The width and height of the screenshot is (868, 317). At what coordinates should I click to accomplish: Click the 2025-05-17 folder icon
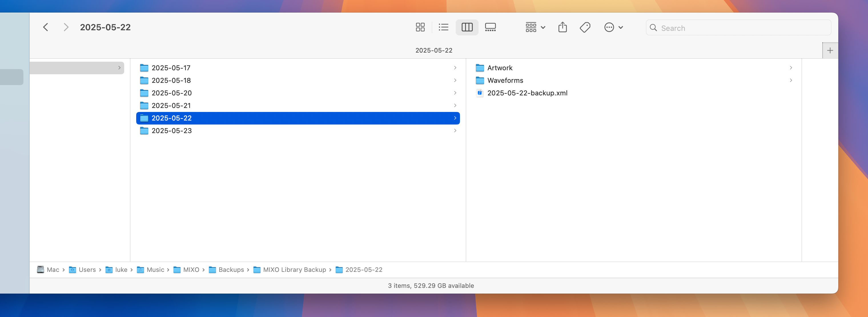point(144,68)
